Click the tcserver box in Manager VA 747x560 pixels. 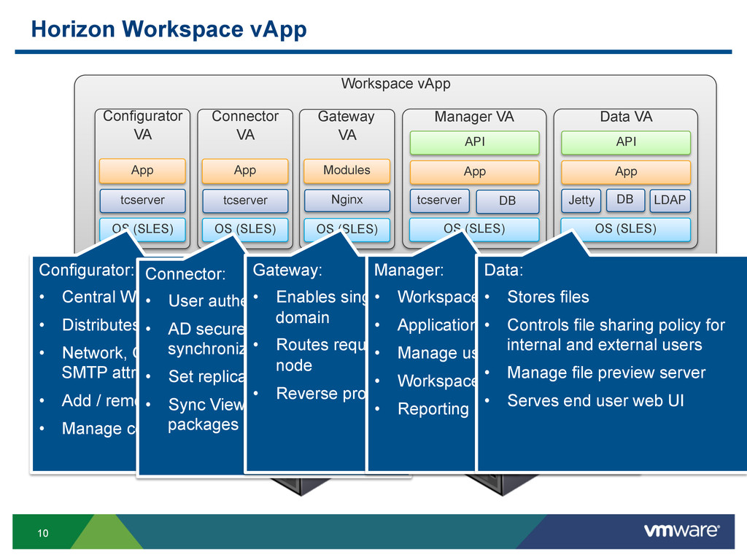[439, 201]
